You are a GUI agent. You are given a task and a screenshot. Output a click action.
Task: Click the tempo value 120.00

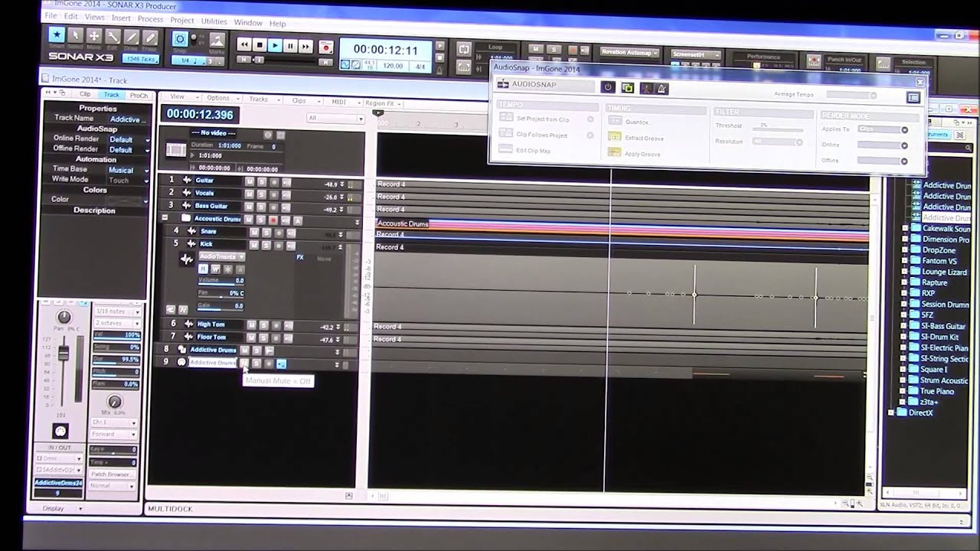point(393,66)
